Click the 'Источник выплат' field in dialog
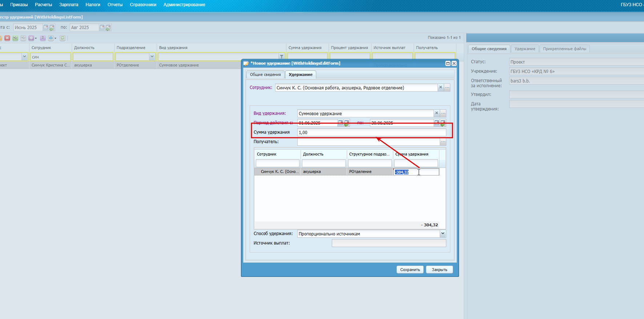 click(389, 243)
